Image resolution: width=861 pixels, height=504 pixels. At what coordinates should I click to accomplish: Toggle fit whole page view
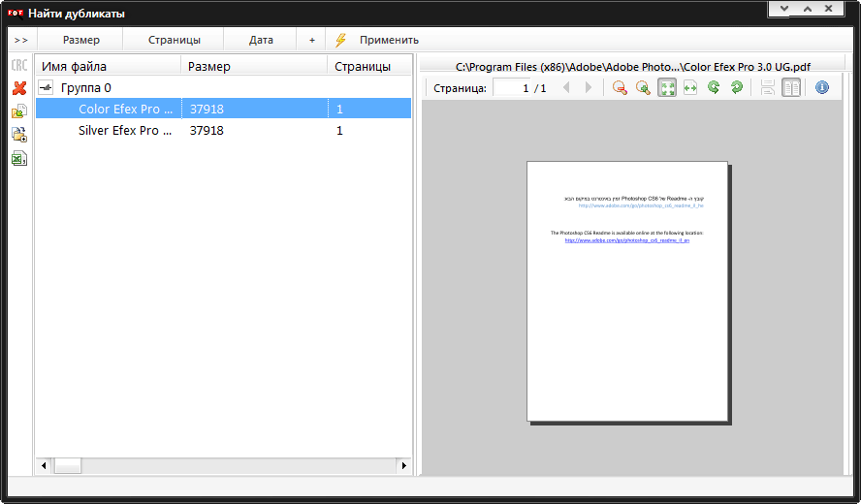(x=667, y=88)
